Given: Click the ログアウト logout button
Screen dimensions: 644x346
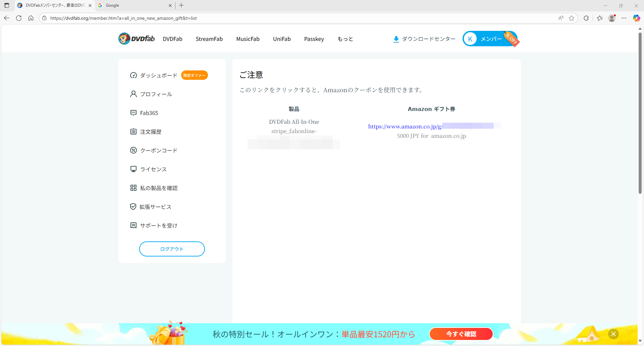Looking at the screenshot, I should coord(172,249).
